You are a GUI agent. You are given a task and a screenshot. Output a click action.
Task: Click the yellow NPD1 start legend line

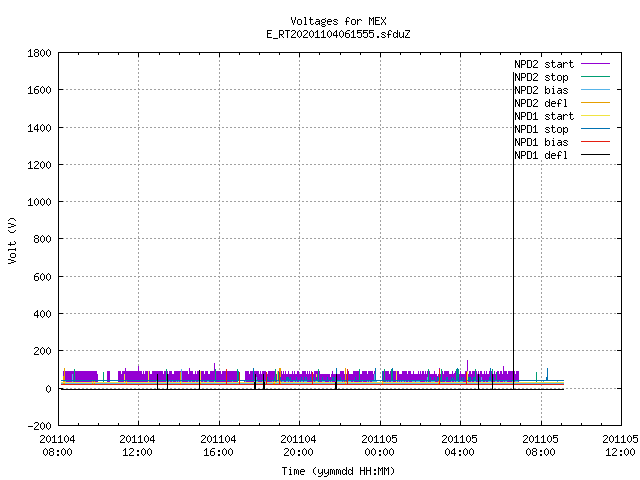coord(595,116)
